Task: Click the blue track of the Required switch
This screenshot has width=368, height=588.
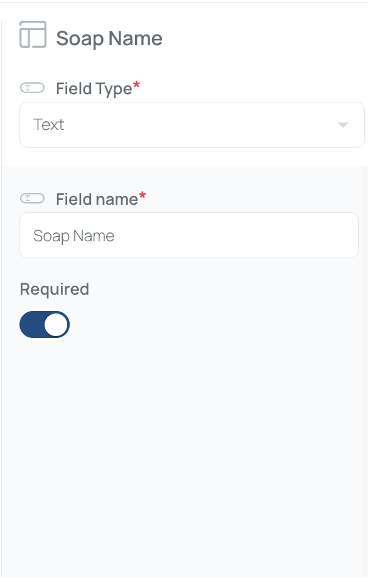Action: point(31,324)
